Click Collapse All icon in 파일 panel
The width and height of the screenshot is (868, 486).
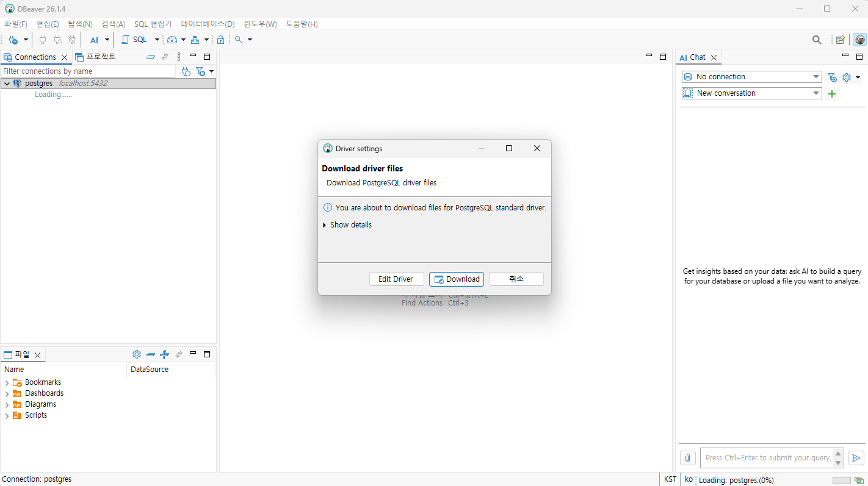pyautogui.click(x=151, y=354)
